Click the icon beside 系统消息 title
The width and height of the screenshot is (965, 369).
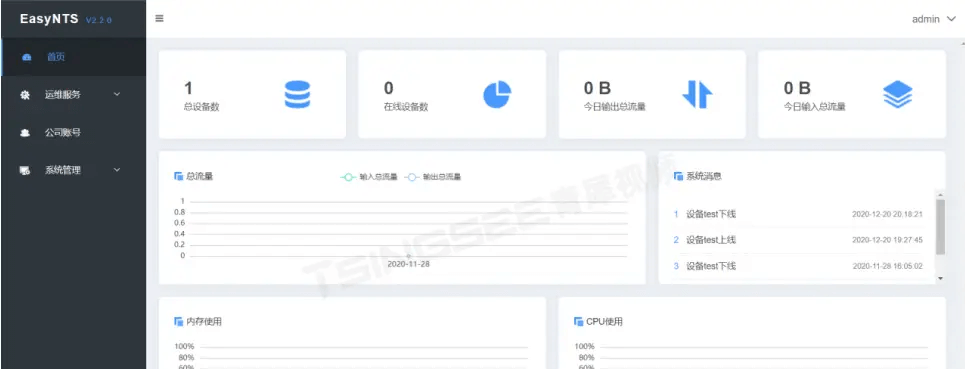point(678,177)
